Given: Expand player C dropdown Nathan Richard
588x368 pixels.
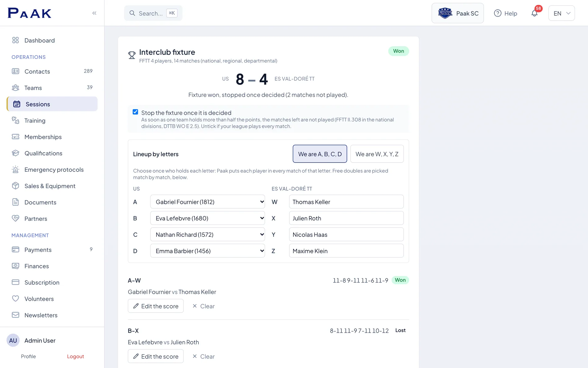Looking at the screenshot, I should click(x=207, y=235).
